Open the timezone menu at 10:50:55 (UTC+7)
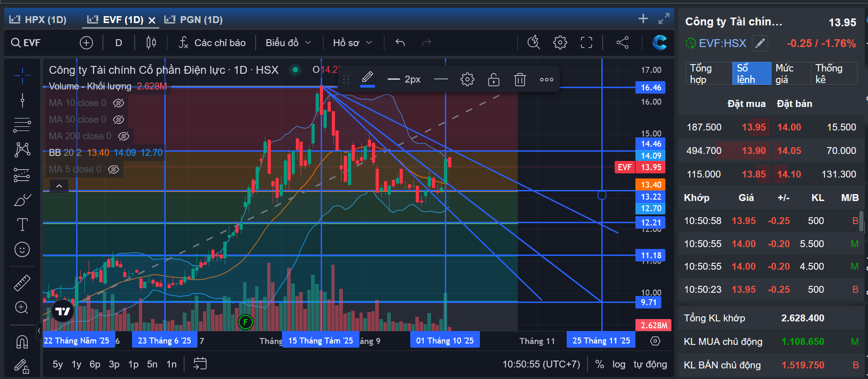Image resolution: width=868 pixels, height=379 pixels. [x=541, y=364]
